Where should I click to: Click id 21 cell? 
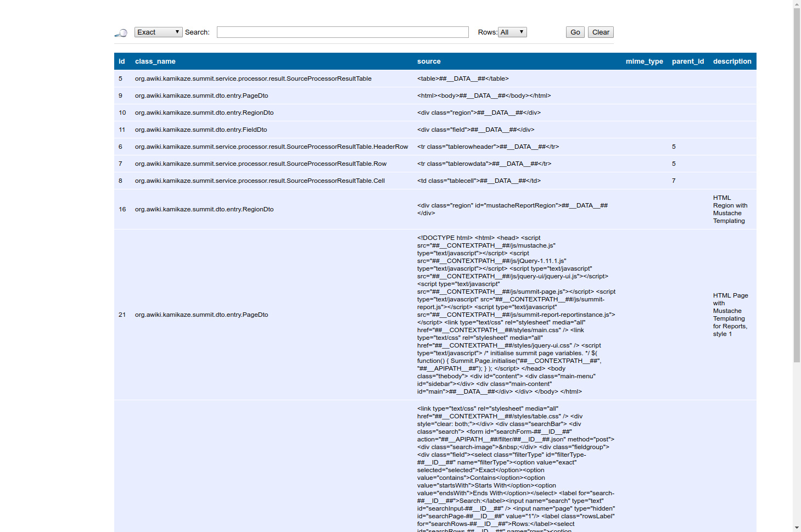[x=122, y=315]
